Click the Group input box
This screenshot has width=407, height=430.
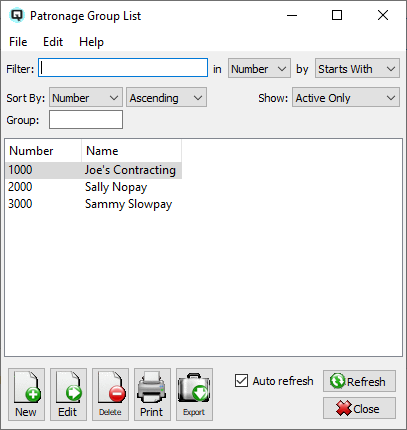click(86, 120)
